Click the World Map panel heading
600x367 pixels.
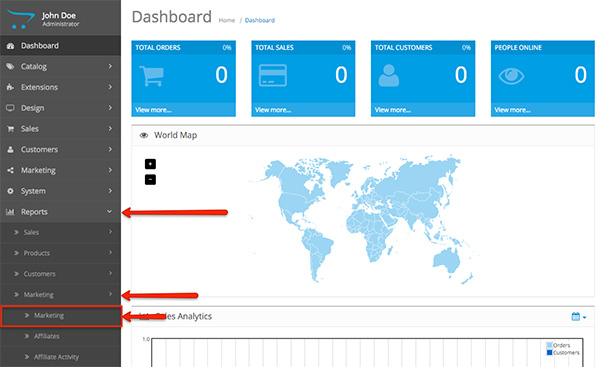[175, 135]
